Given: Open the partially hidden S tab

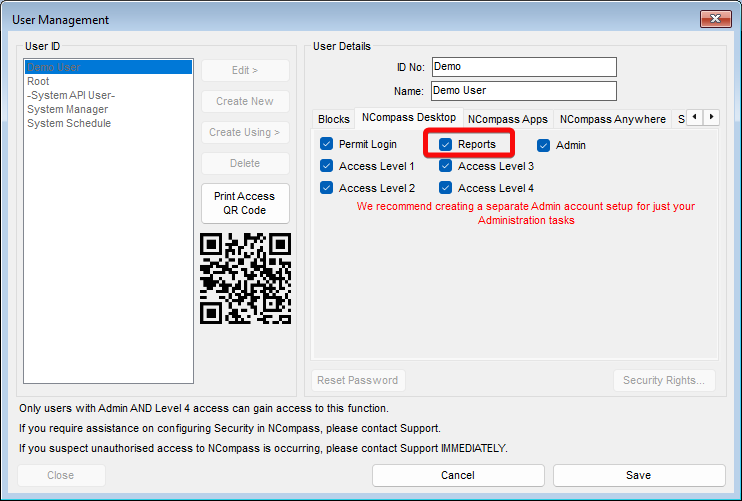Looking at the screenshot, I should 680,119.
